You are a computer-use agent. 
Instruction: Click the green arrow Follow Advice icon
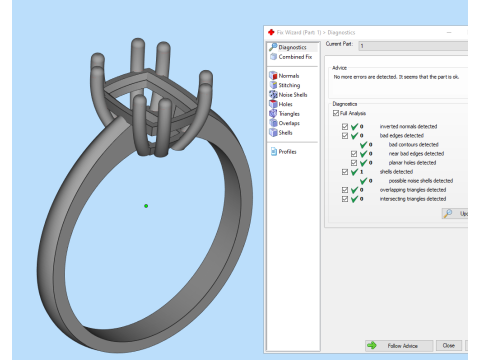[372, 346]
